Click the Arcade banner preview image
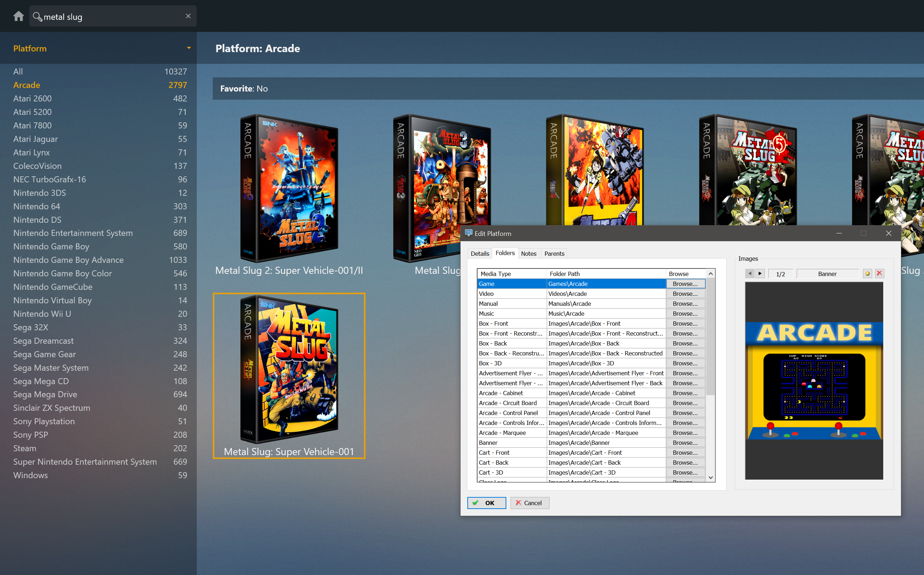Image resolution: width=924 pixels, height=575 pixels. 814,381
